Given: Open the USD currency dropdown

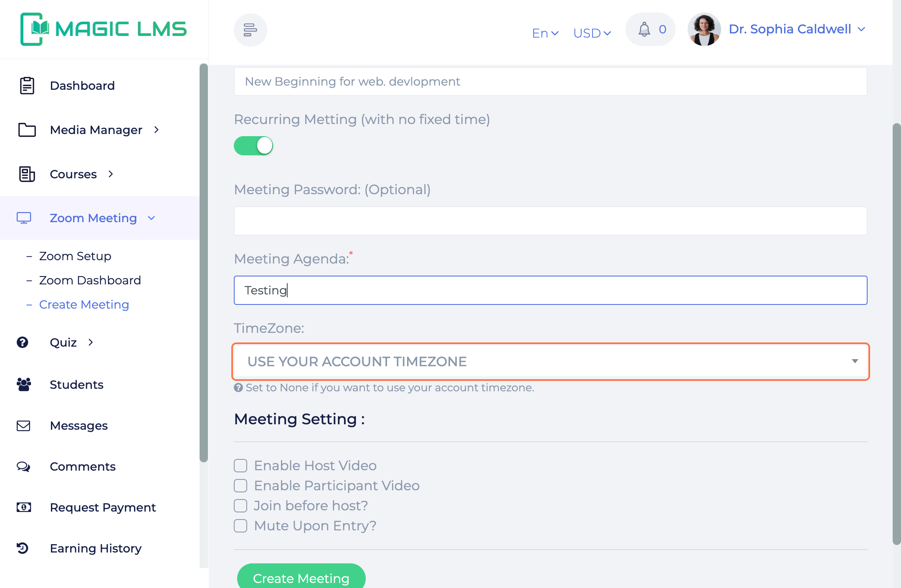Looking at the screenshot, I should point(592,33).
